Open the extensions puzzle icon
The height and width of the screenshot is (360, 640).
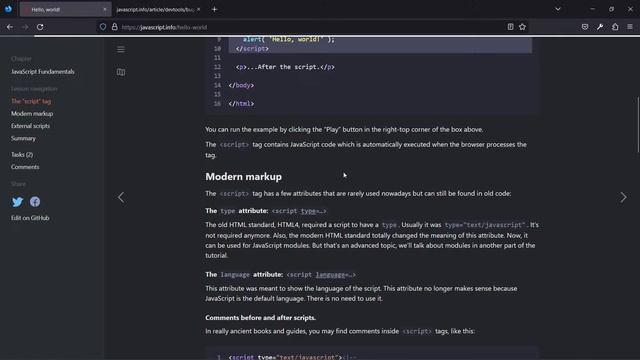click(615, 27)
